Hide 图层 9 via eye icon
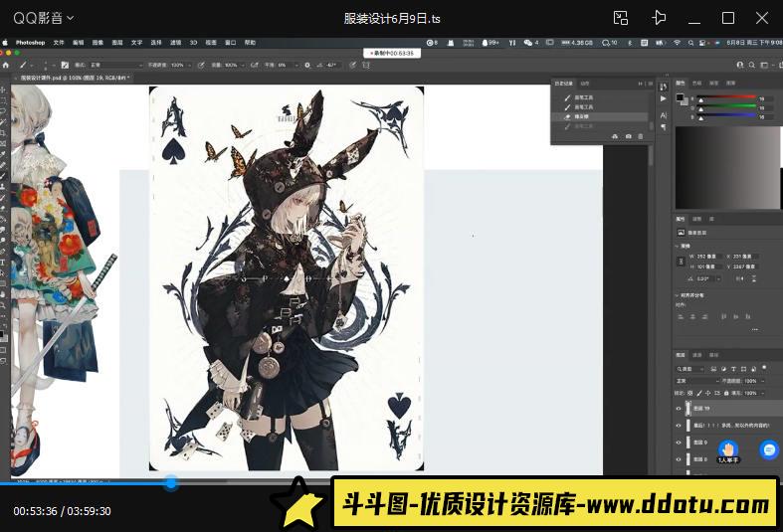This screenshot has width=783, height=532. [679, 443]
